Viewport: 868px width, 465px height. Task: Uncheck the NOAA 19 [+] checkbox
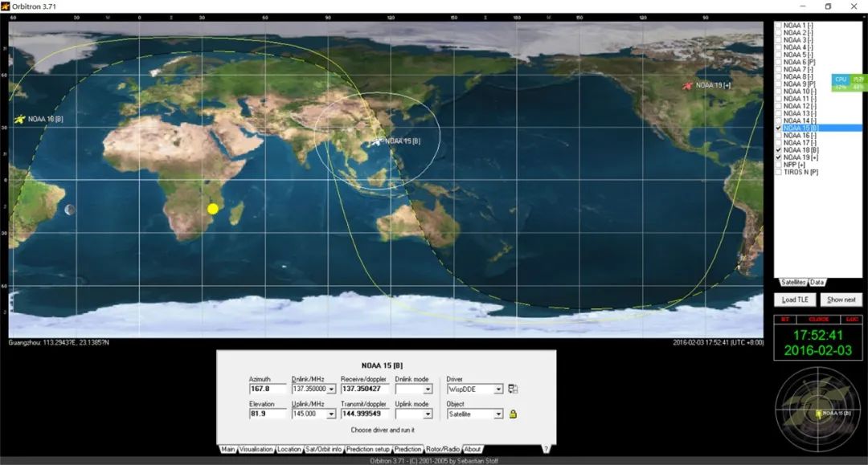click(x=779, y=157)
